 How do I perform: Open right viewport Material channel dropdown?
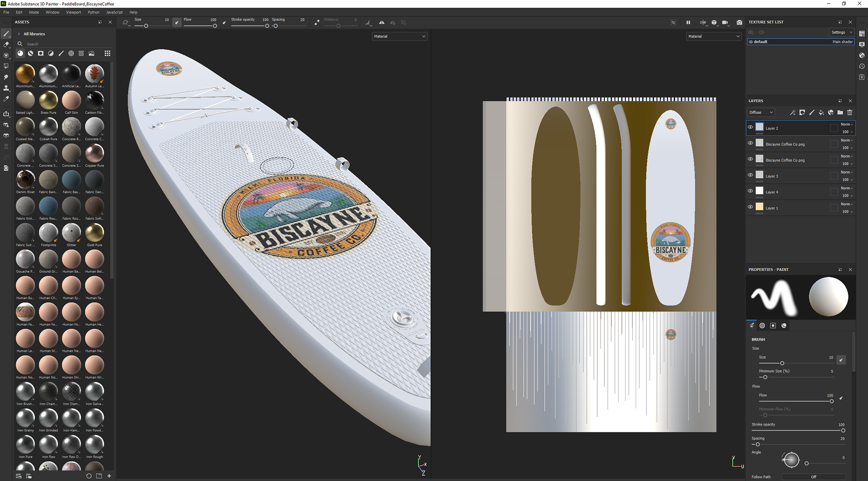coord(713,36)
